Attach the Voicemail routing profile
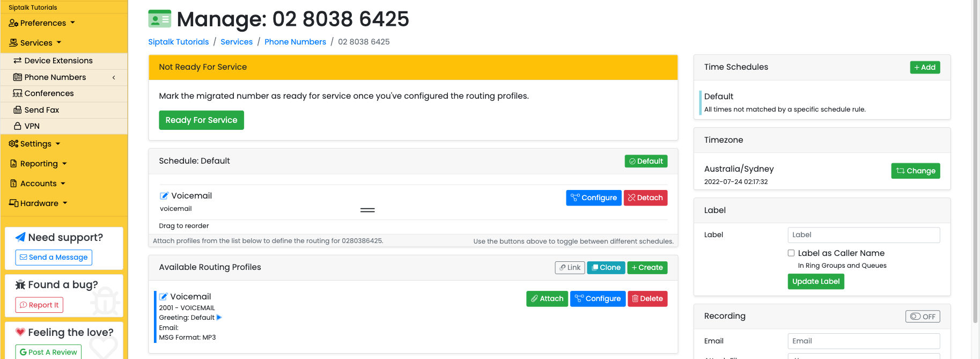This screenshot has height=359, width=980. 547,299
